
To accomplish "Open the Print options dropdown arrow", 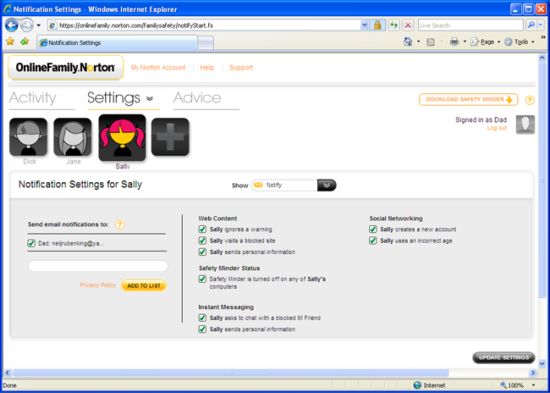I will [464, 42].
